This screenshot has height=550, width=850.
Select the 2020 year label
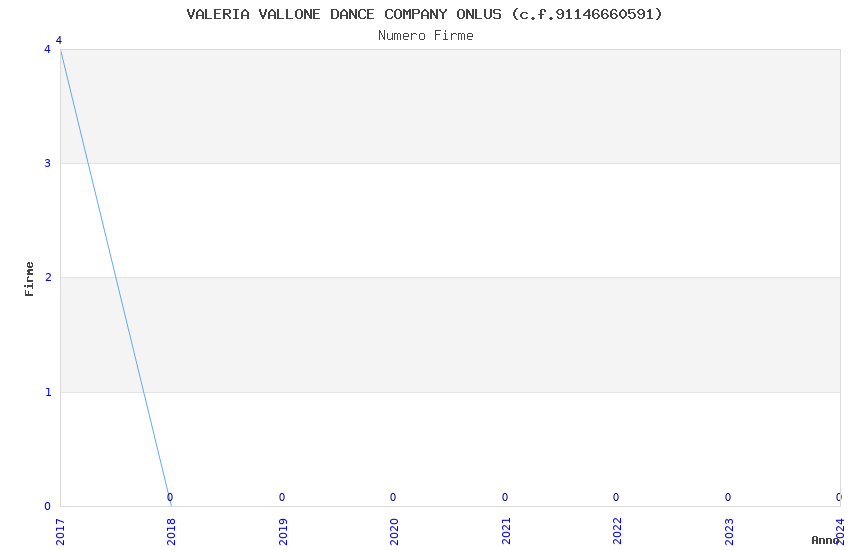coord(394,532)
